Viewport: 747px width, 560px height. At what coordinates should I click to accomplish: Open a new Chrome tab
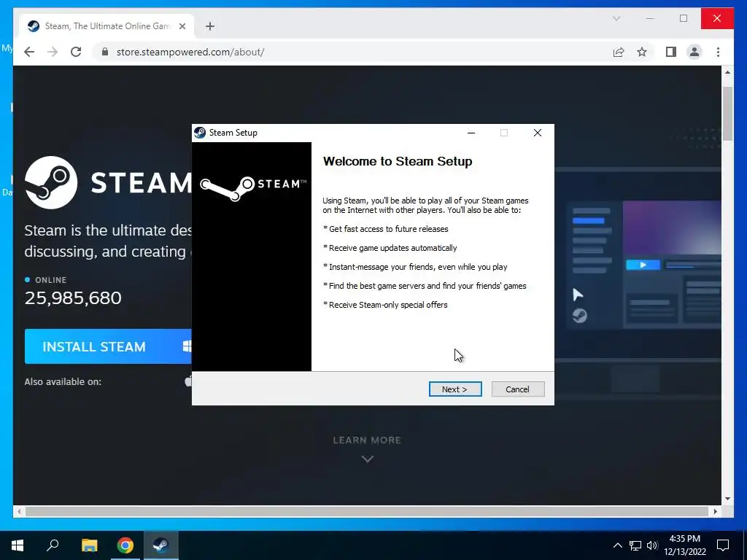coord(210,26)
